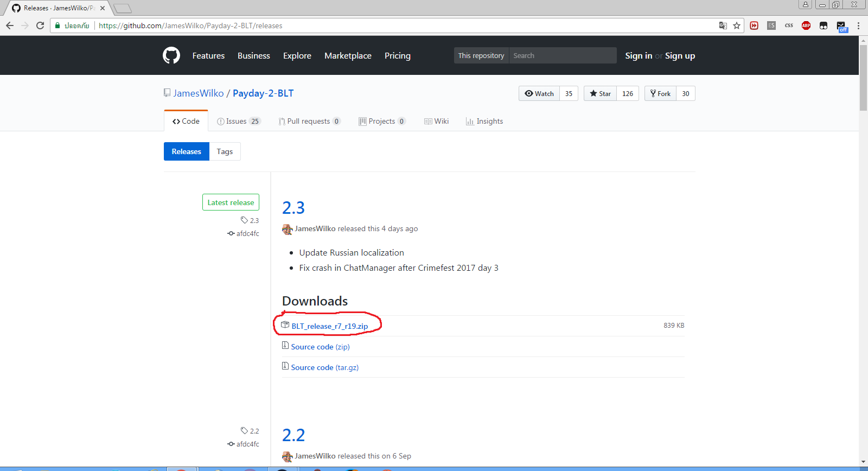Open the 2.3 release title
The height and width of the screenshot is (471, 868).
click(x=293, y=208)
